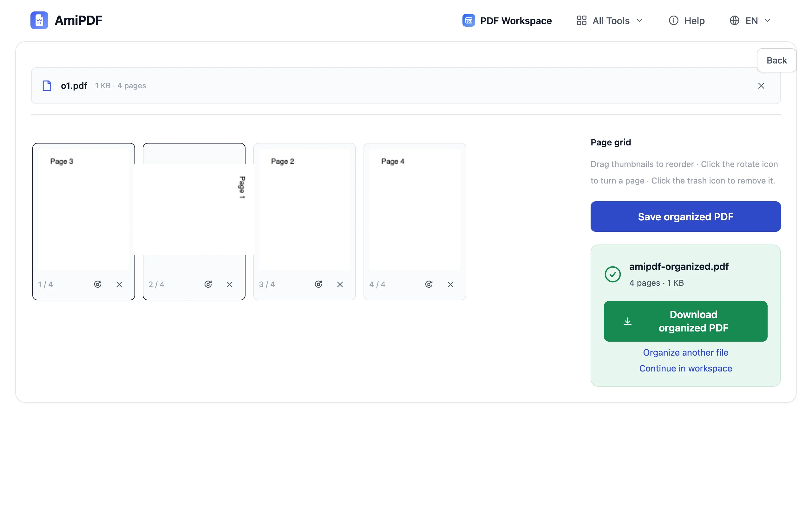Screen dimensions: 812x508
Task: Click the download arrow icon
Action: (627, 321)
